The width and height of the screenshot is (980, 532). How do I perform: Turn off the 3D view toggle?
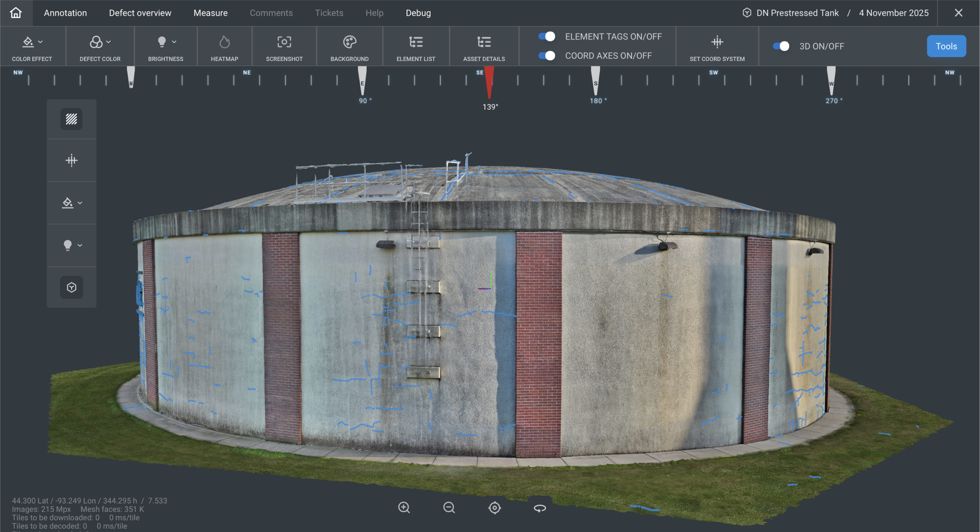point(781,46)
